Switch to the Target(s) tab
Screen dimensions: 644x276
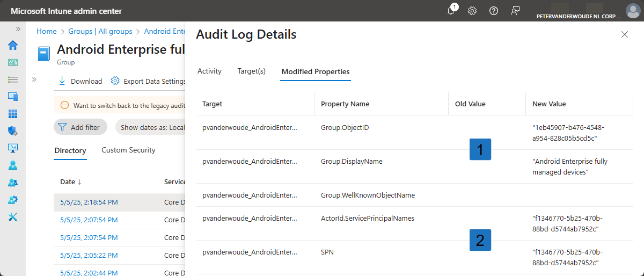click(251, 71)
